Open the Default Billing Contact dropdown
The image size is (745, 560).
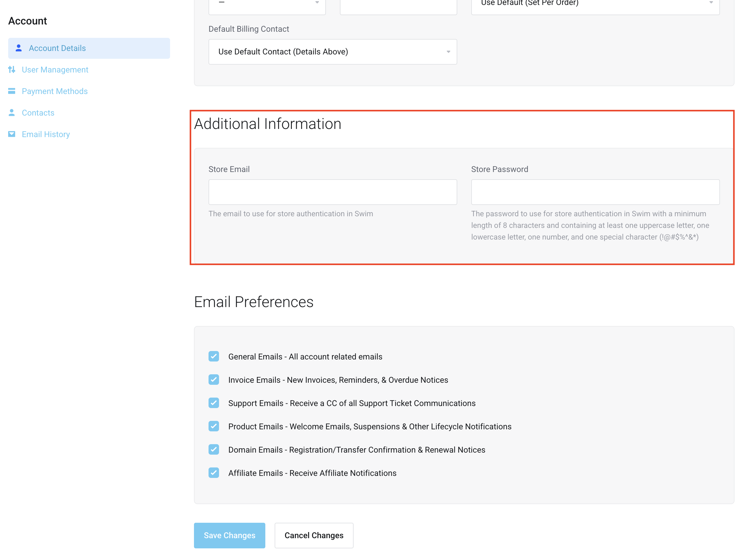point(332,52)
